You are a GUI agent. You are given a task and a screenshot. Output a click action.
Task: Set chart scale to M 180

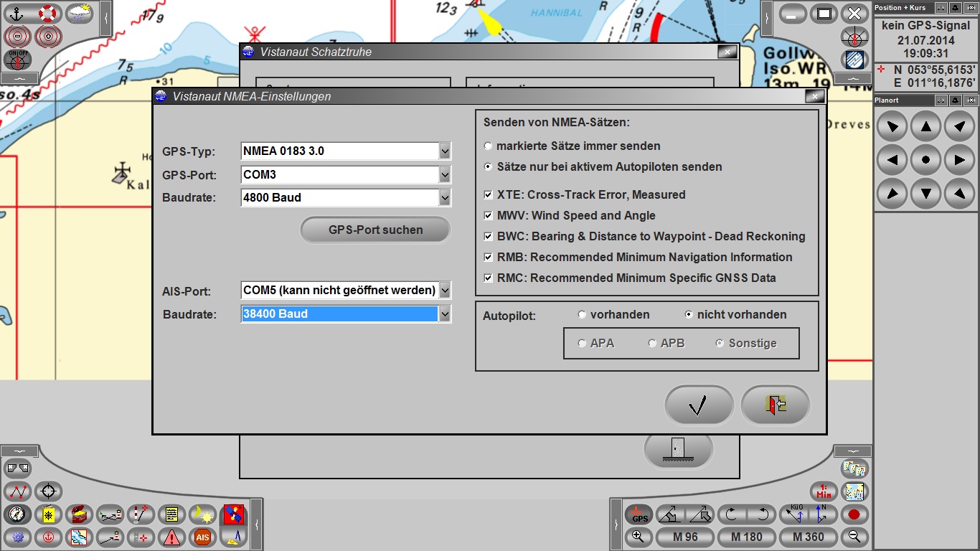point(746,537)
